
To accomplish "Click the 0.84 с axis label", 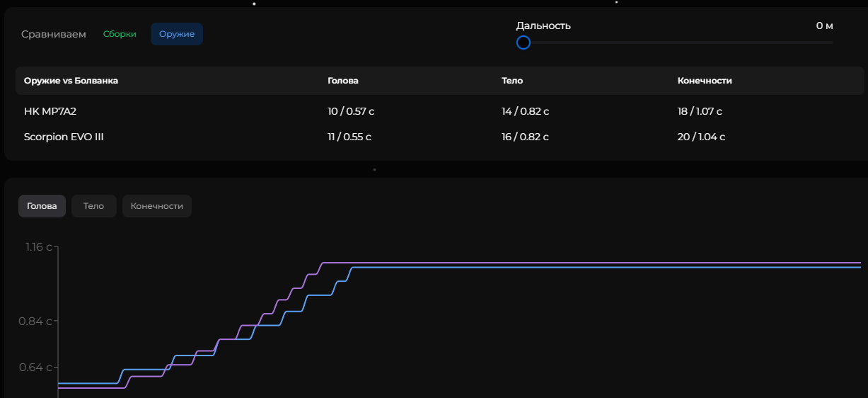I will [x=35, y=321].
